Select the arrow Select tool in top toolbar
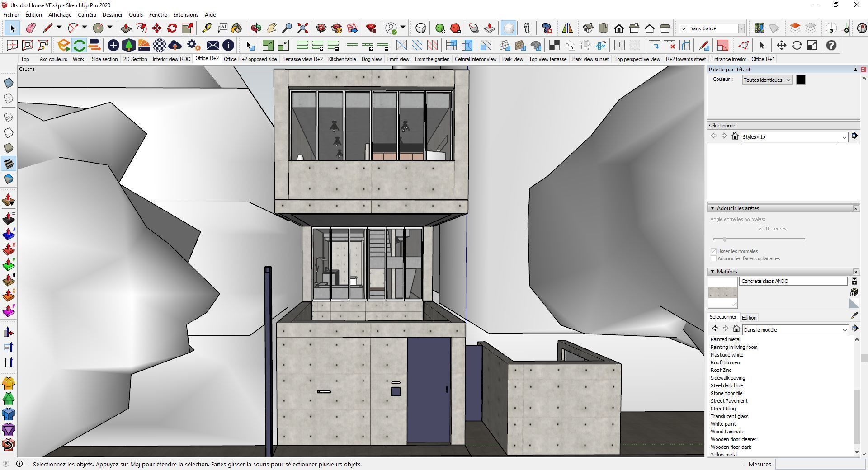This screenshot has height=470, width=868. [12, 28]
